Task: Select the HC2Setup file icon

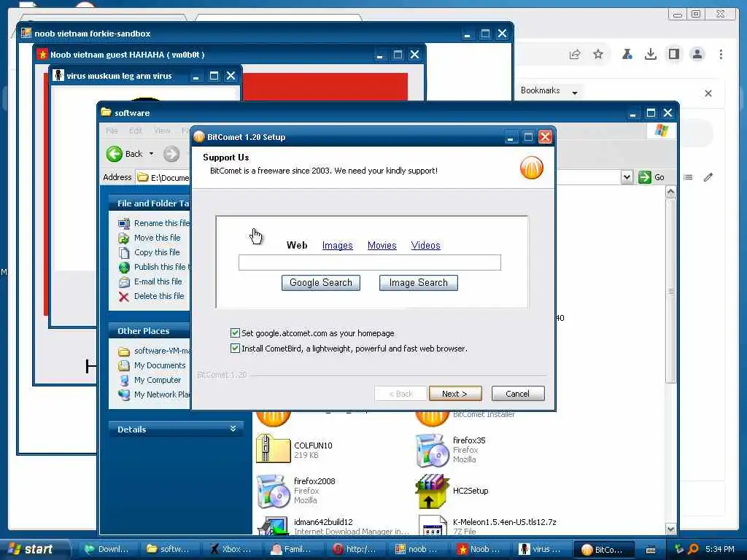Action: tap(432, 491)
